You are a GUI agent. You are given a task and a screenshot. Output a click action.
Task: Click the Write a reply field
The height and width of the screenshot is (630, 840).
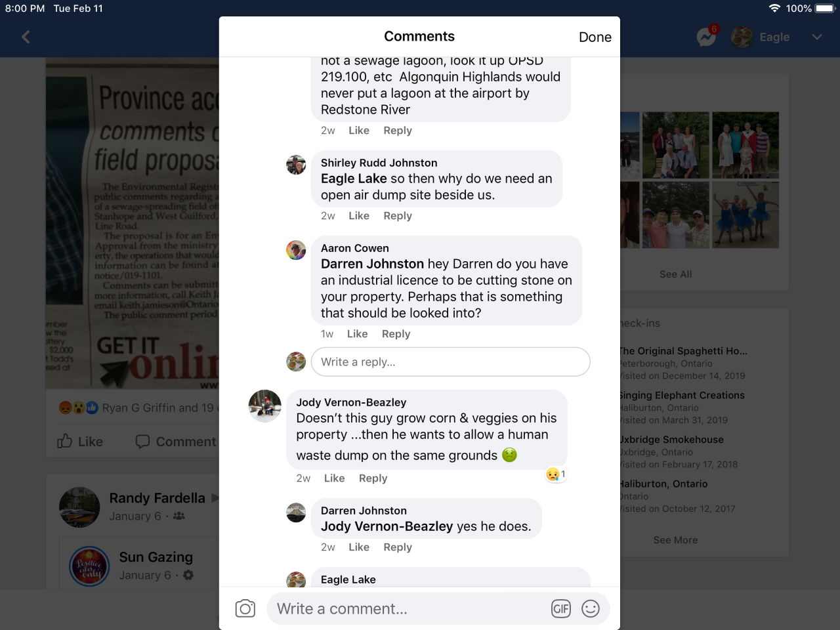tap(451, 362)
